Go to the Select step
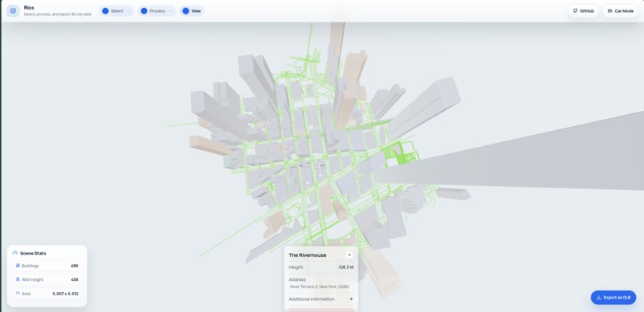644x312 pixels. point(117,11)
